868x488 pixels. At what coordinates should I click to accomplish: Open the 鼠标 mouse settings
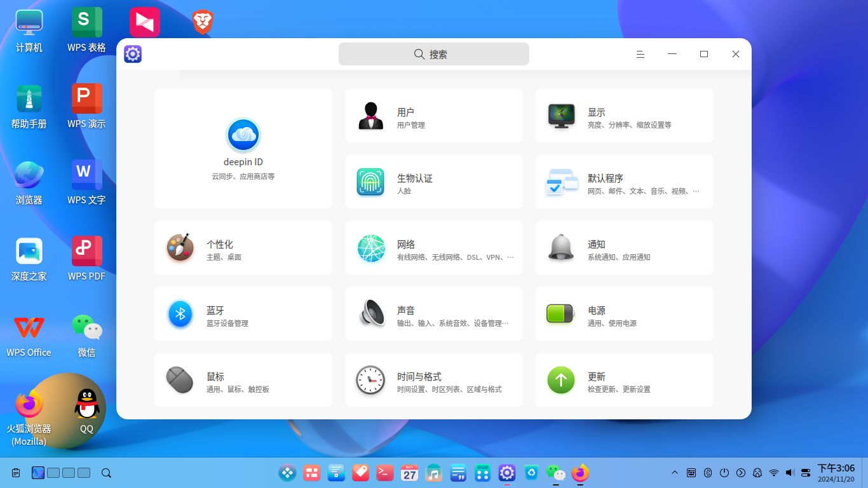point(243,380)
